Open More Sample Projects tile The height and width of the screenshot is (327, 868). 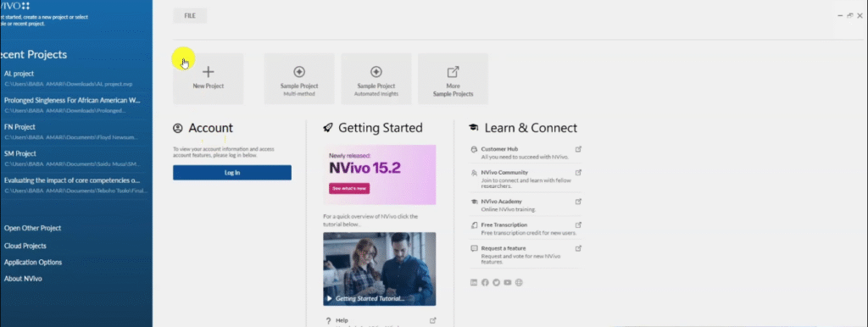(453, 79)
